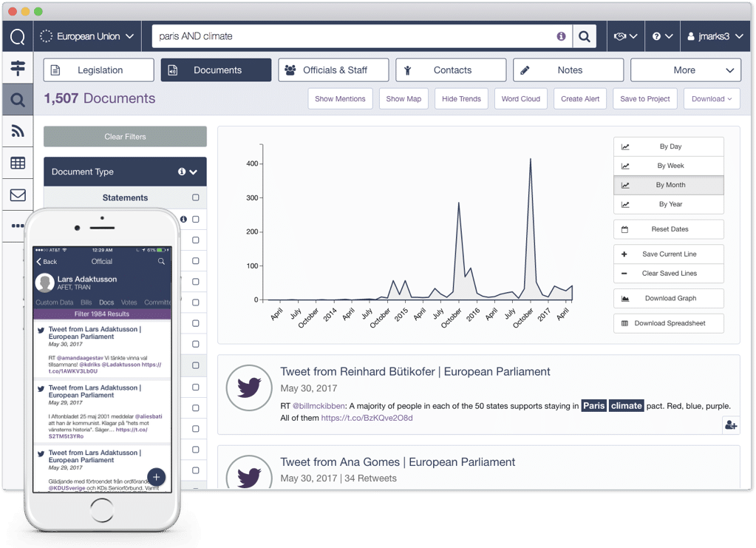The image size is (756, 548).
Task: Open the Word Cloud view
Action: tap(521, 99)
